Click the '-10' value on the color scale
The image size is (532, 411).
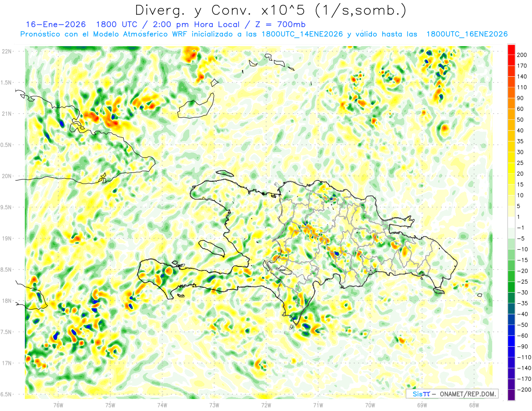pos(522,249)
